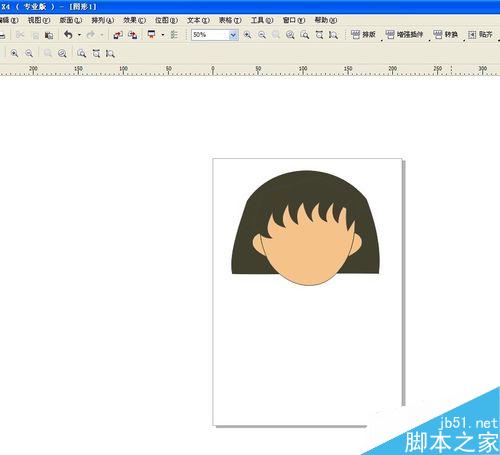500x455 pixels.
Task: Click top toolbar Zoom to Page Height icon
Action: 333,35
